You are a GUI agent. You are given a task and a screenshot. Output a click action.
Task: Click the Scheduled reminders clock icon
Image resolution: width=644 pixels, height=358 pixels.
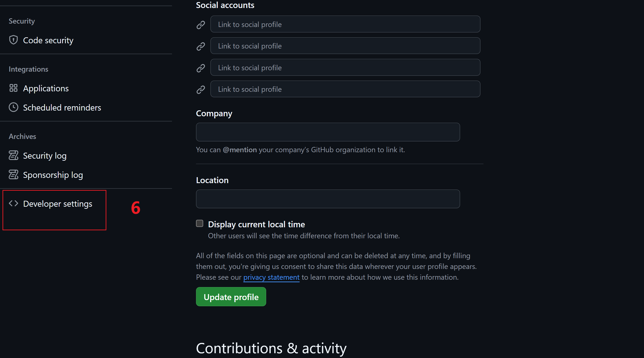click(x=13, y=107)
